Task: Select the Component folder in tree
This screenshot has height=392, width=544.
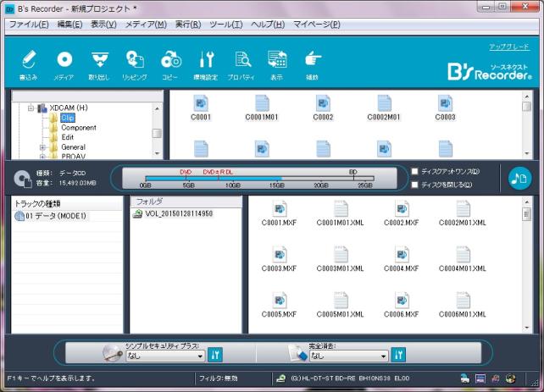Action: 79,128
